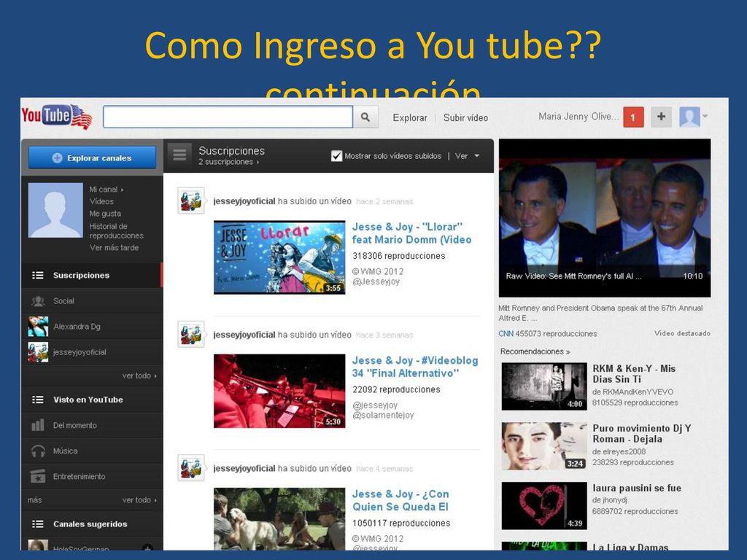
Task: Open the Del momento chart icon
Action: pyautogui.click(x=38, y=425)
